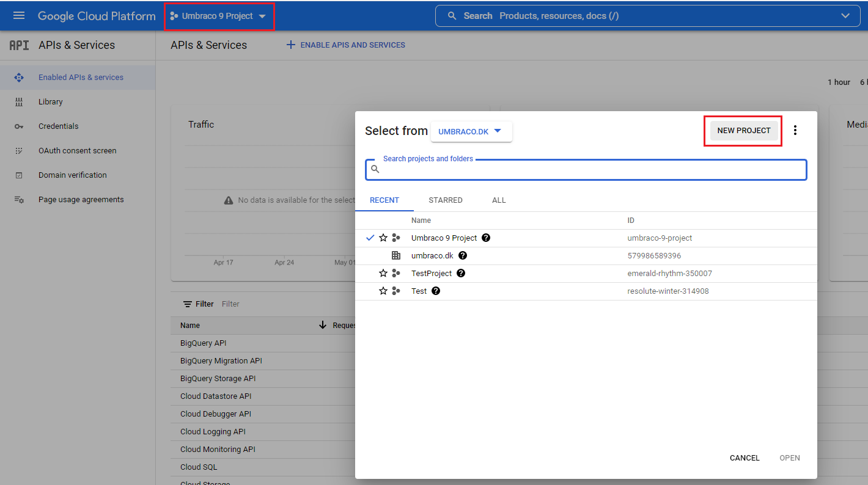Image resolution: width=868 pixels, height=485 pixels.
Task: Star the TestProject project
Action: [x=383, y=273]
